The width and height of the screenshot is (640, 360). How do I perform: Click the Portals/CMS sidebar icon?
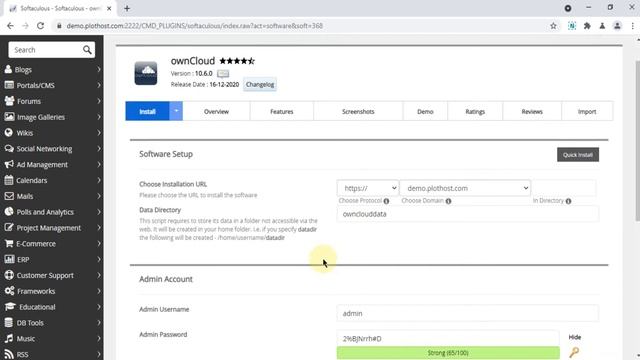(9, 85)
